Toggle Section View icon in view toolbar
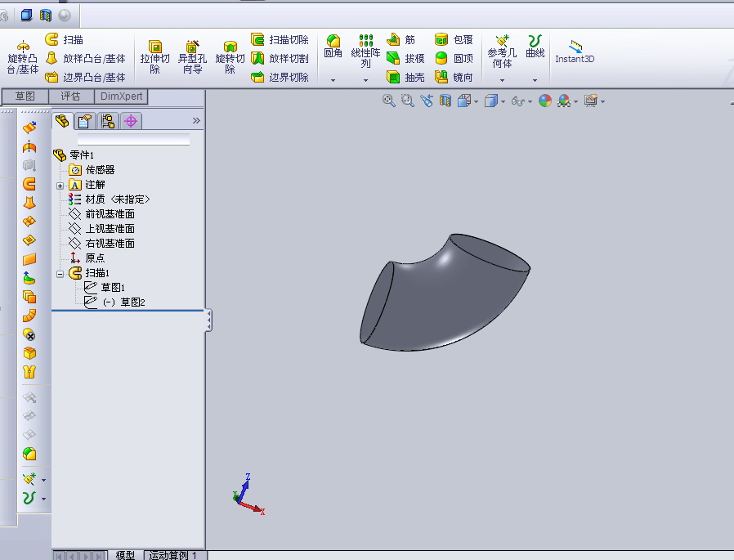The height and width of the screenshot is (560, 734). (445, 101)
